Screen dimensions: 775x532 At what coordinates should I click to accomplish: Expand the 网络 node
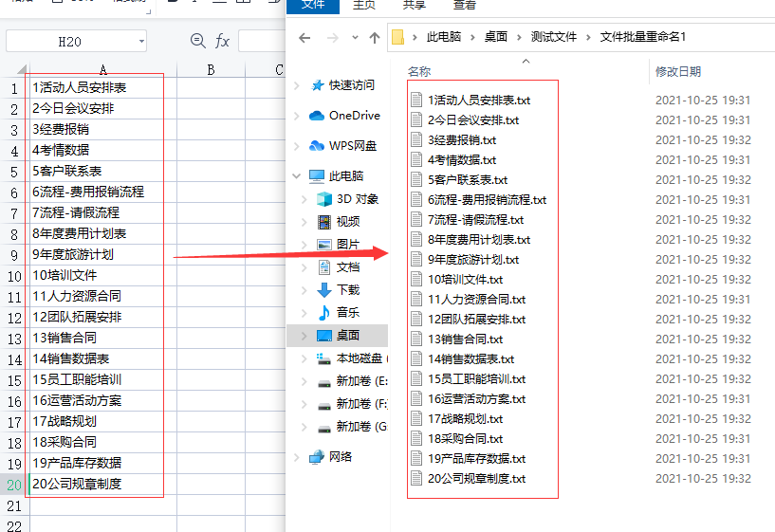tap(297, 457)
